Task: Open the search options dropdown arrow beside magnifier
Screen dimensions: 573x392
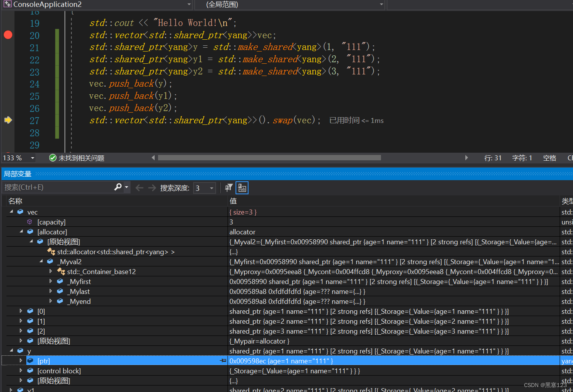Action: (x=126, y=187)
